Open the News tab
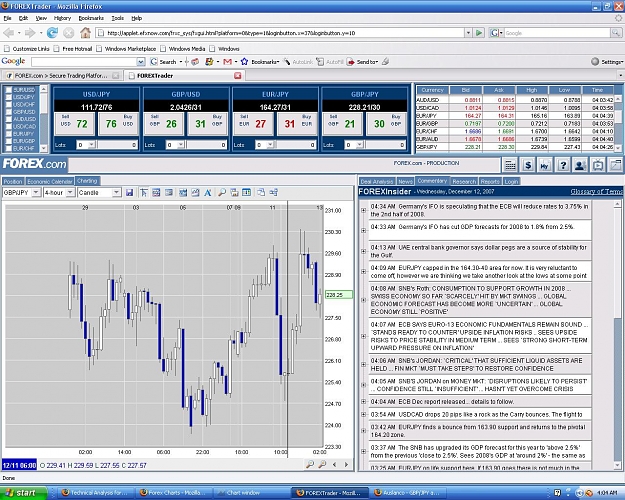 tap(405, 181)
